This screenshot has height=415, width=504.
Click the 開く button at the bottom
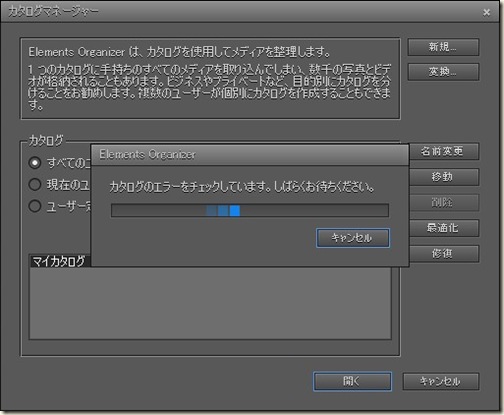point(352,381)
